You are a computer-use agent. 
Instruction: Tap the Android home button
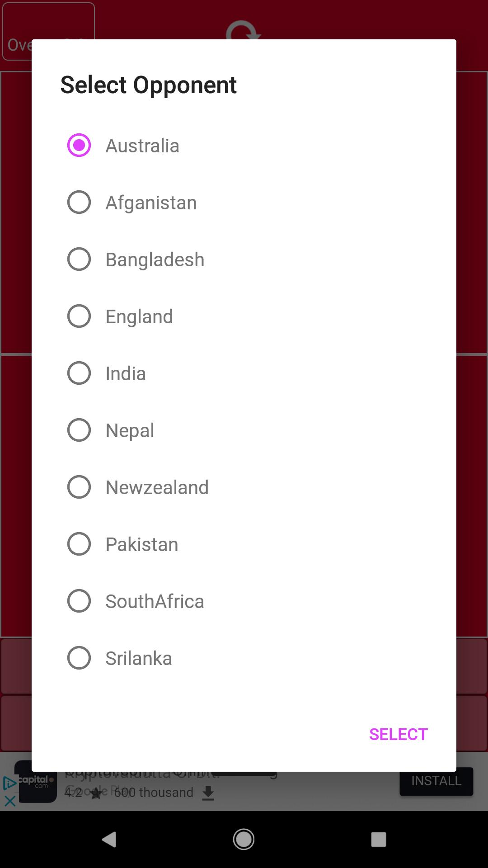pos(244,840)
